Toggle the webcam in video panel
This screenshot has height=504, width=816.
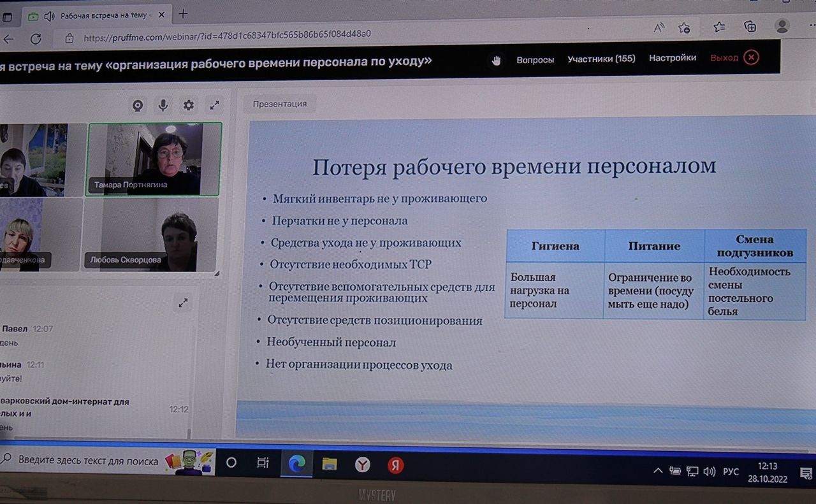click(138, 106)
